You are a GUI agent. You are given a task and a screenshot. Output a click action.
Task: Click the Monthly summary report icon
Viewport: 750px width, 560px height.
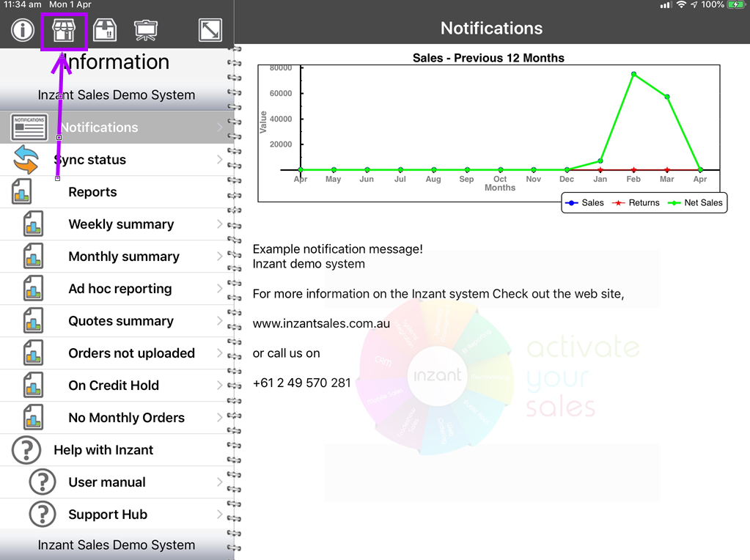[33, 256]
